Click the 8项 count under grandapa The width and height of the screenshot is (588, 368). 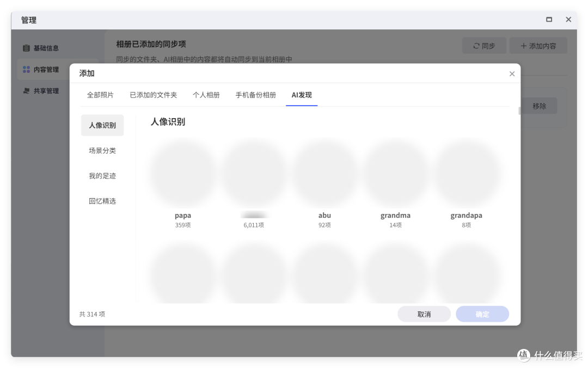[467, 225]
